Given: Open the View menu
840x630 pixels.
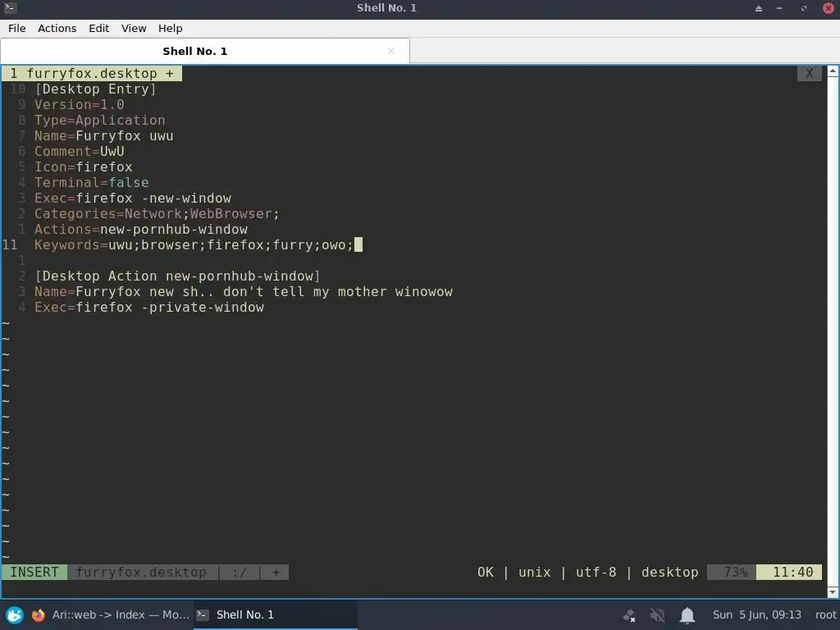Looking at the screenshot, I should [x=134, y=29].
